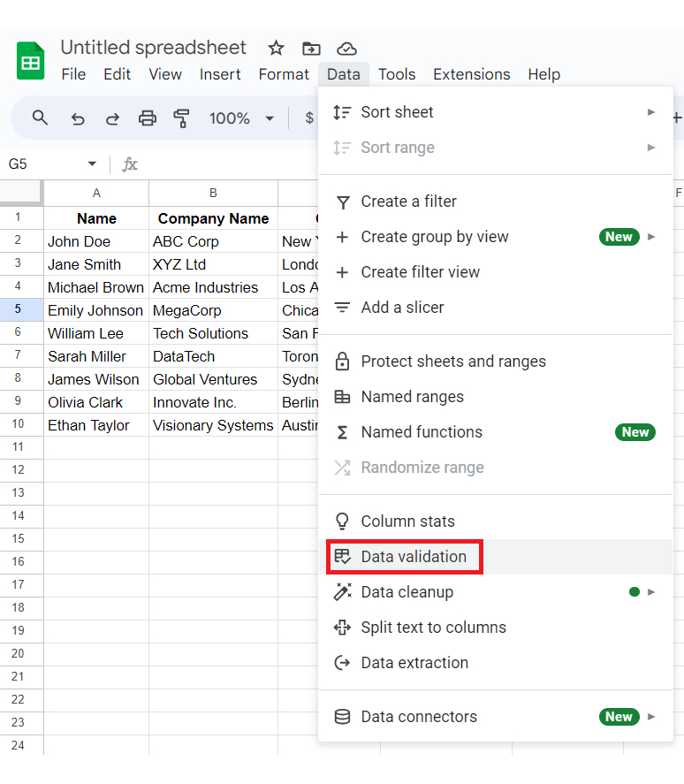Select Create filter view
Screen dimensions: 684x784
click(x=496, y=272)
